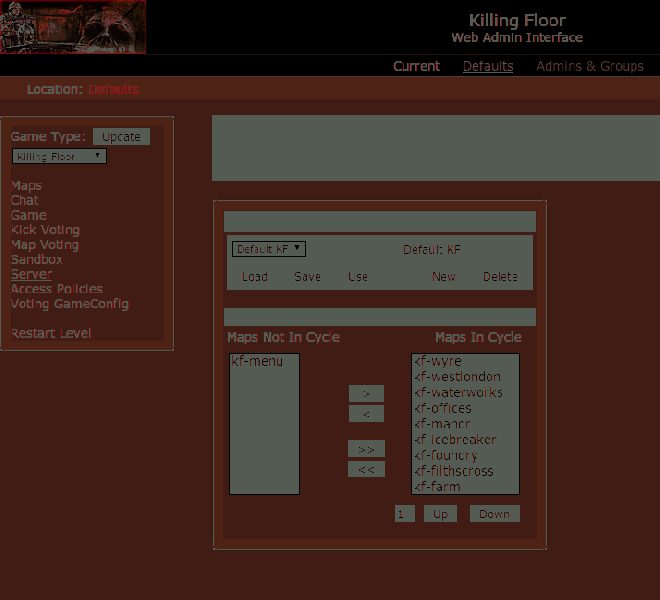Open the Server sidebar link

[31, 274]
